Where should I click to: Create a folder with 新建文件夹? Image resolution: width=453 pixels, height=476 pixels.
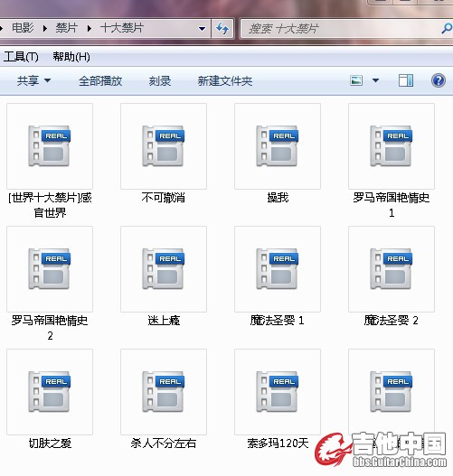pos(225,81)
